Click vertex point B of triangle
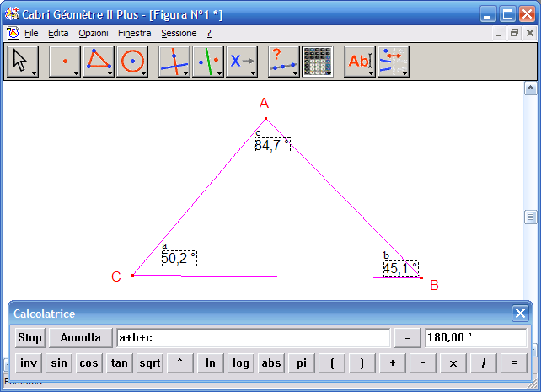Image resolution: width=541 pixels, height=392 pixels. point(421,277)
